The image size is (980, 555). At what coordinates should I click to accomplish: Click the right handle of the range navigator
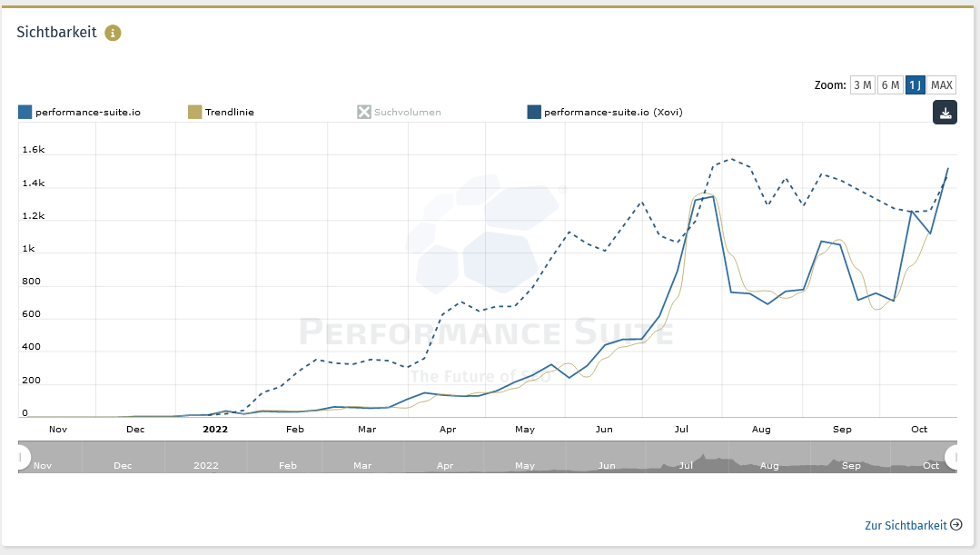(x=953, y=458)
